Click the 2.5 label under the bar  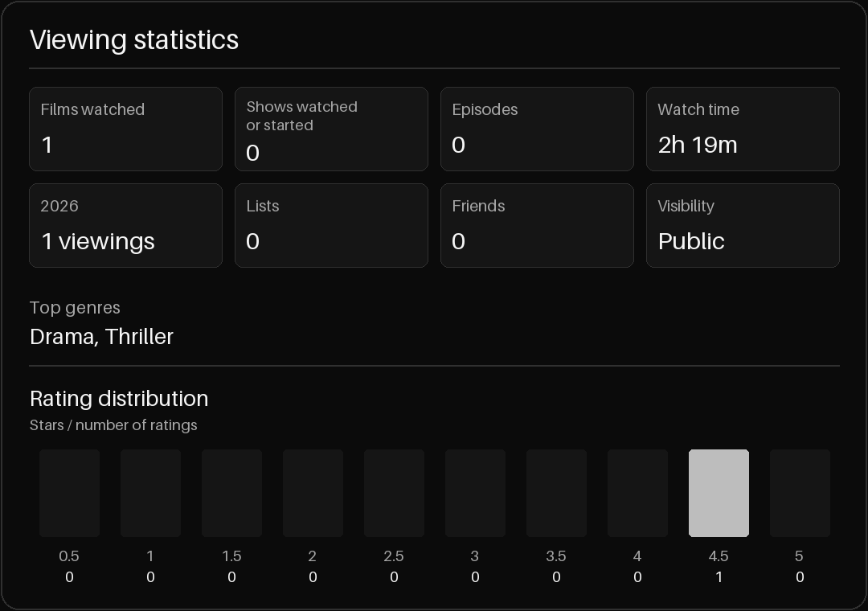click(394, 556)
